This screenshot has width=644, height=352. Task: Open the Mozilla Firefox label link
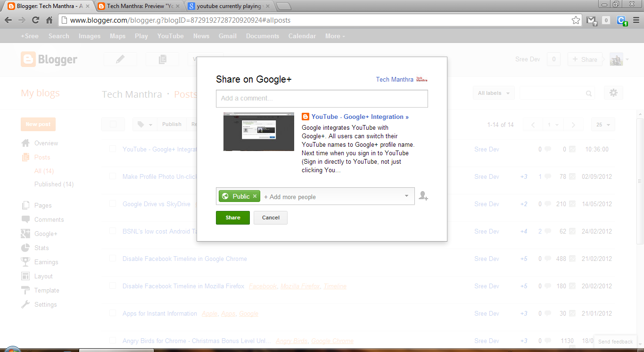coord(300,286)
